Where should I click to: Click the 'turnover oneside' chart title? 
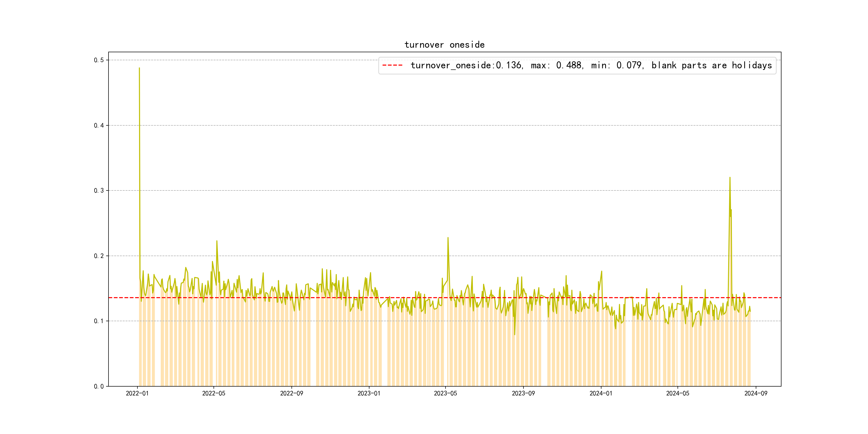click(x=444, y=45)
